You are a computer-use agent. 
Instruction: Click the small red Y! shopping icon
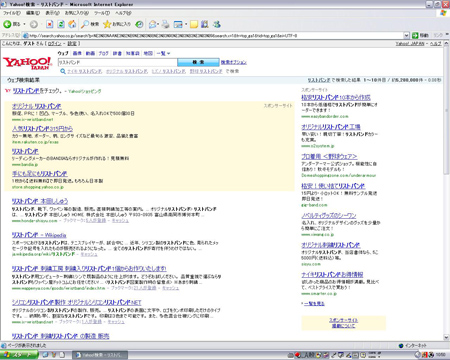click(8, 91)
